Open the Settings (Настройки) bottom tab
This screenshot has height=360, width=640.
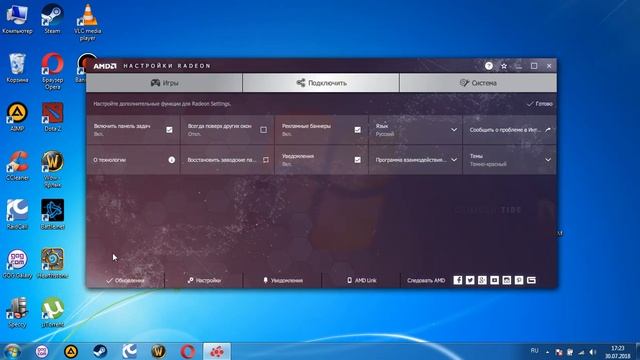click(x=204, y=280)
